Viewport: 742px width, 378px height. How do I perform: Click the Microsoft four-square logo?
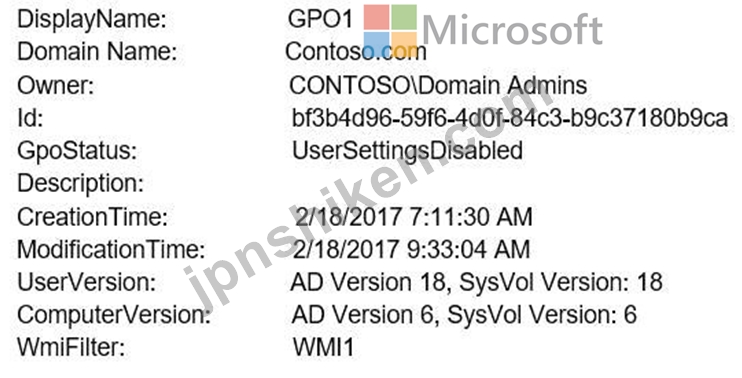point(390,31)
